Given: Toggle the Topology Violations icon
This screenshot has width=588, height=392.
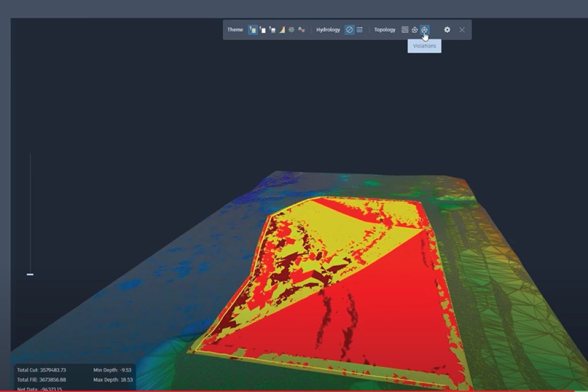Looking at the screenshot, I should click(x=424, y=30).
